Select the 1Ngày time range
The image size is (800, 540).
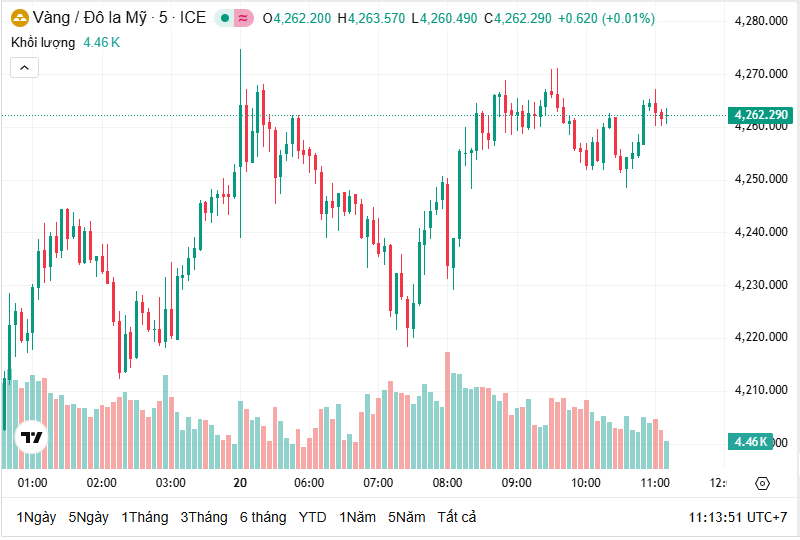[36, 517]
